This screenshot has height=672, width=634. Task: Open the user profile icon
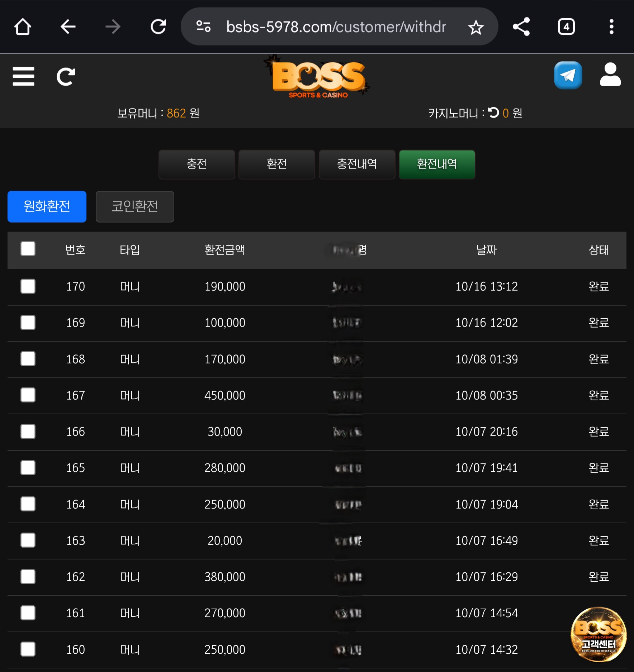click(x=610, y=75)
